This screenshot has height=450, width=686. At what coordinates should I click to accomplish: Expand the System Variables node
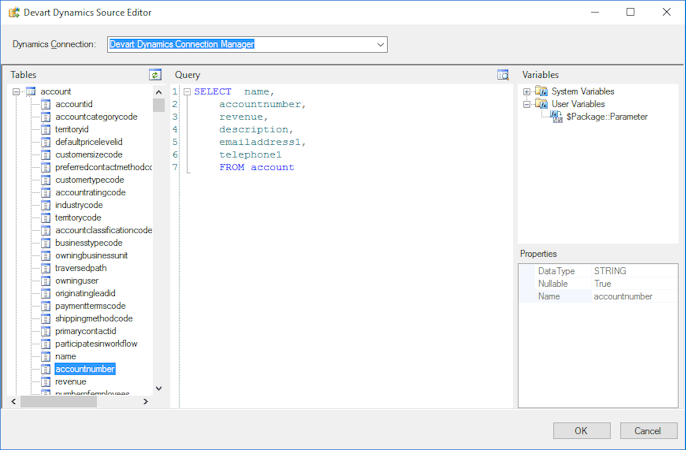point(527,92)
